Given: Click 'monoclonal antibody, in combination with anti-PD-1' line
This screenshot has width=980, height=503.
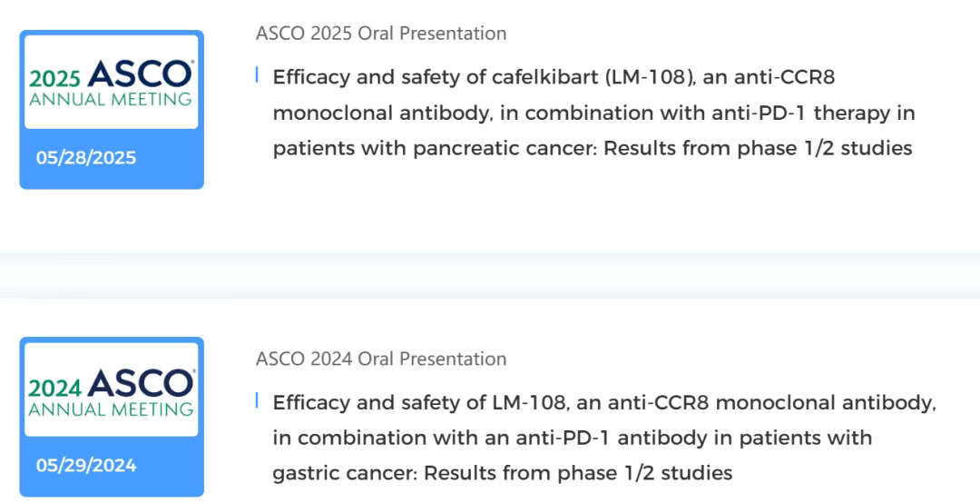Looking at the screenshot, I should 593,113.
